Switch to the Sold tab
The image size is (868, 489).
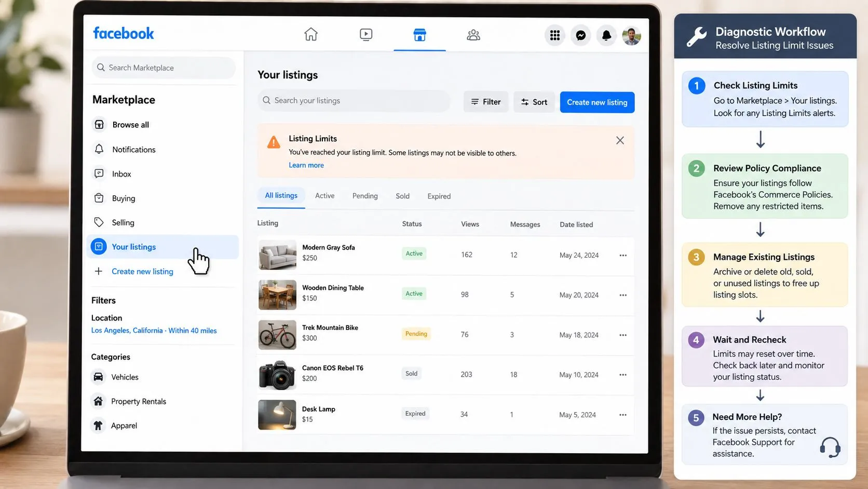click(x=403, y=196)
